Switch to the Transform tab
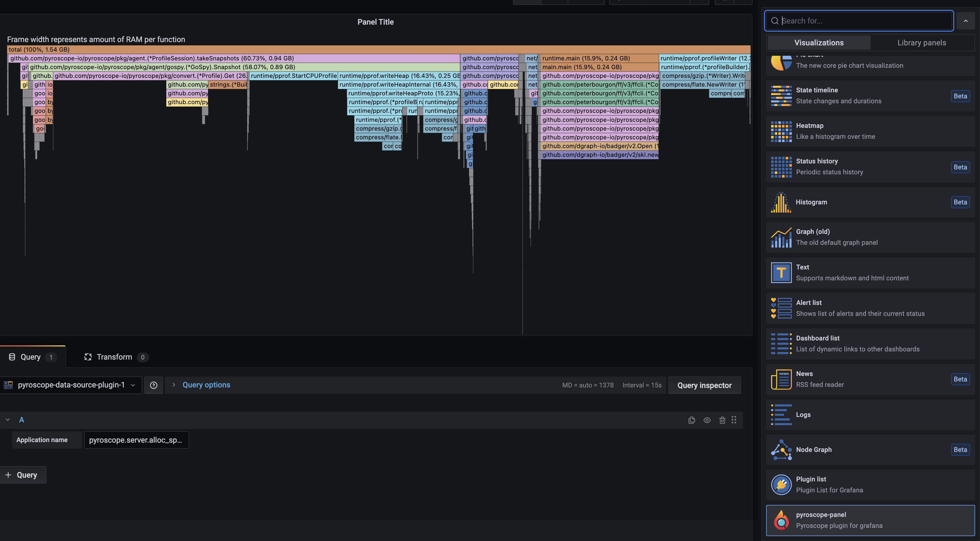 click(114, 357)
